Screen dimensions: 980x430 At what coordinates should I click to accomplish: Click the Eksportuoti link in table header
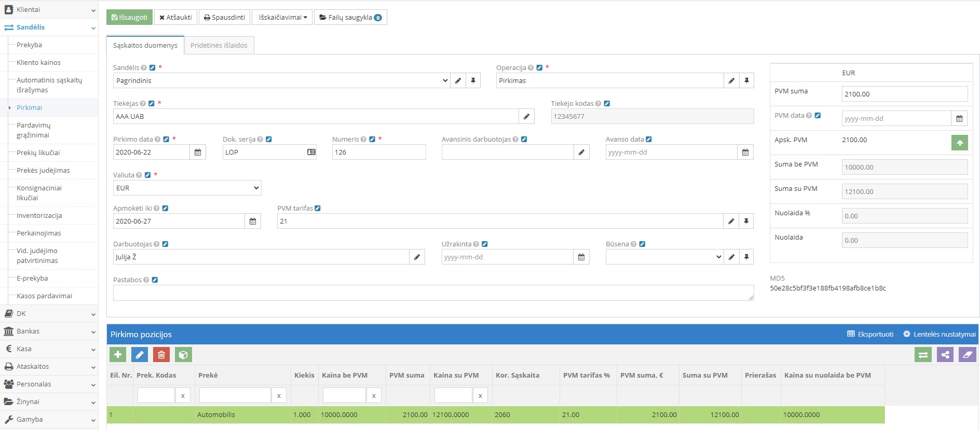870,335
